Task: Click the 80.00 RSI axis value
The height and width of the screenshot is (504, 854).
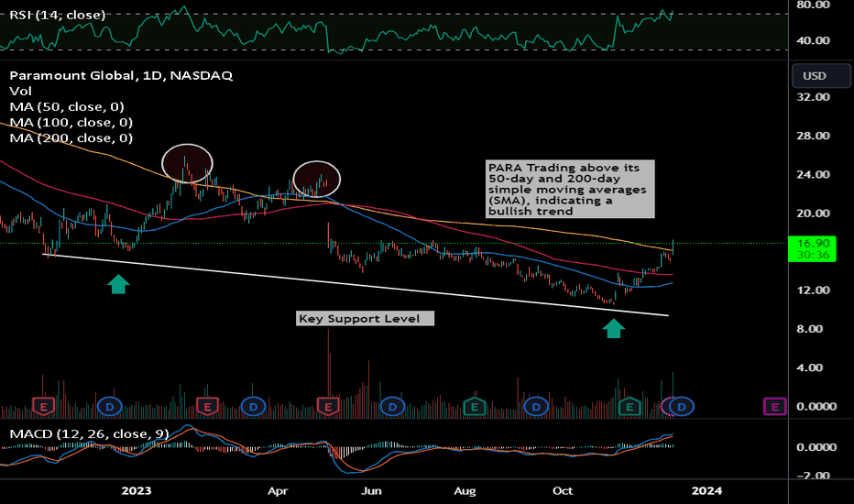Action: click(813, 5)
